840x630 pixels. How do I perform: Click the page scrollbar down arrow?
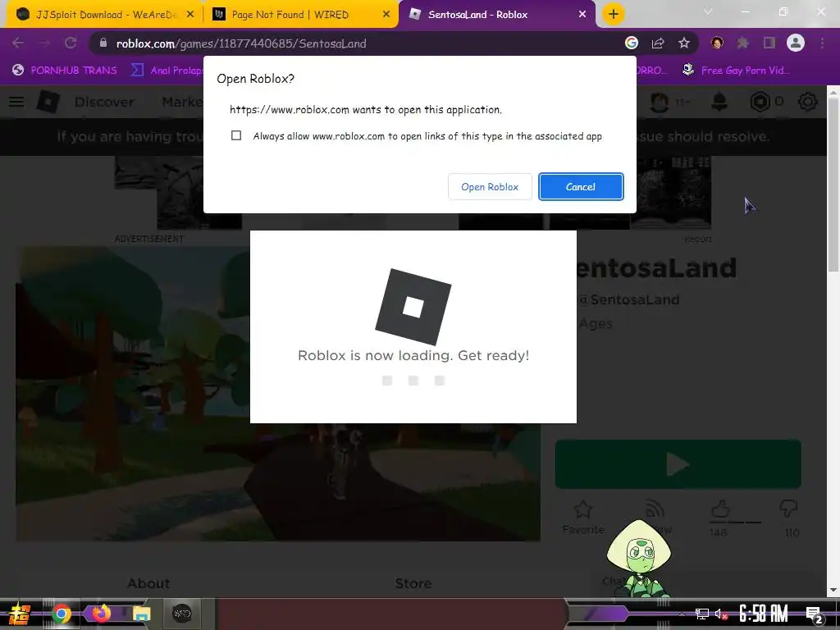pyautogui.click(x=833, y=590)
